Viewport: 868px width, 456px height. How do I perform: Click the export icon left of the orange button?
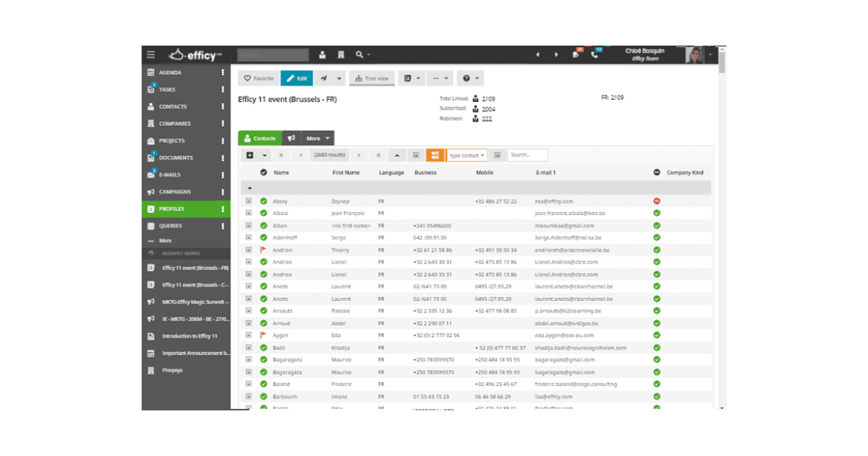click(416, 155)
